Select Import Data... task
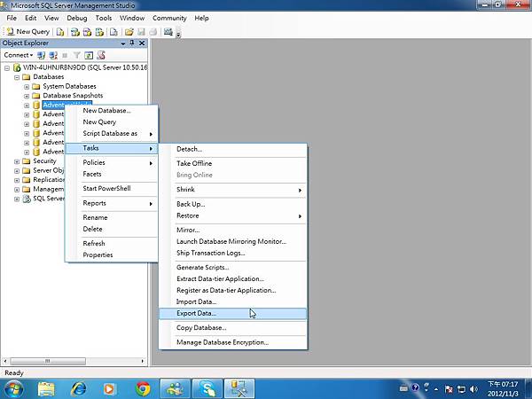Image resolution: width=532 pixels, height=399 pixels. coord(232,301)
